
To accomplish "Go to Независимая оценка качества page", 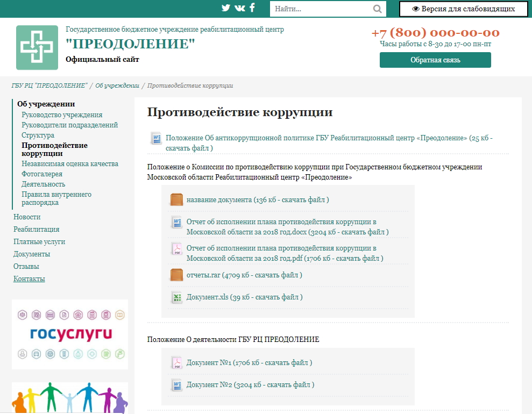I will 70,163.
